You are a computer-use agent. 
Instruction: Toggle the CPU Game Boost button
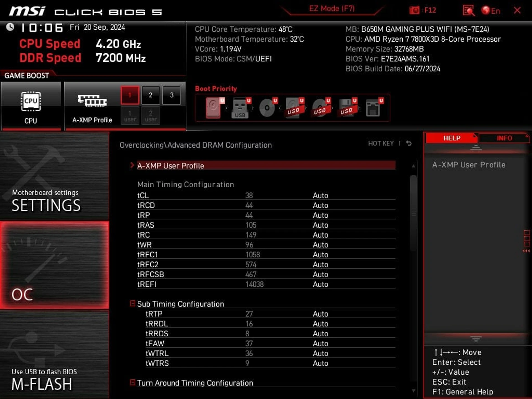tap(31, 106)
